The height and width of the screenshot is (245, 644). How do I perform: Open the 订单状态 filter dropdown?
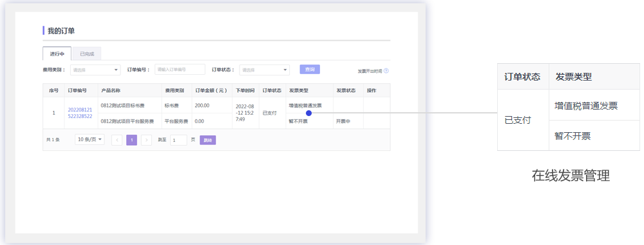point(265,70)
